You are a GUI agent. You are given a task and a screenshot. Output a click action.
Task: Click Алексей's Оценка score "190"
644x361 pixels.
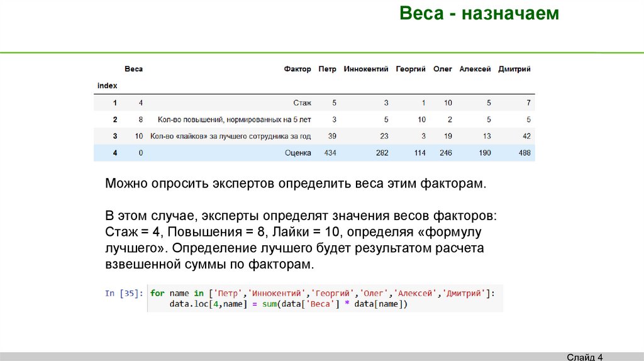tap(485, 153)
